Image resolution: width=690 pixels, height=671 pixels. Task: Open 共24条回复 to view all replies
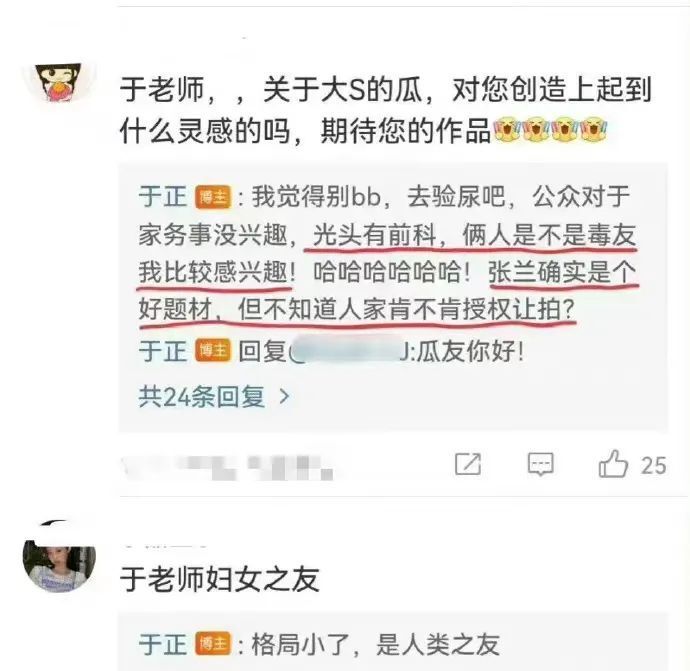[x=214, y=397]
